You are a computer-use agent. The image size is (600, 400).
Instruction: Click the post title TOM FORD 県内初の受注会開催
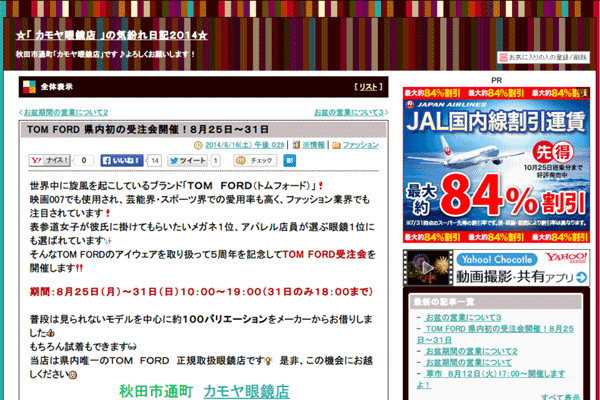(148, 129)
